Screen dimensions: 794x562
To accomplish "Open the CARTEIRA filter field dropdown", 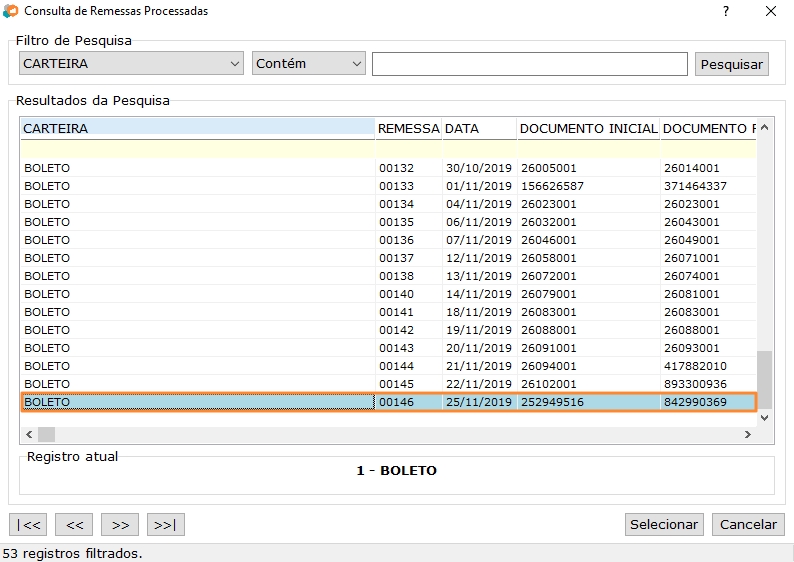I will pyautogui.click(x=131, y=64).
